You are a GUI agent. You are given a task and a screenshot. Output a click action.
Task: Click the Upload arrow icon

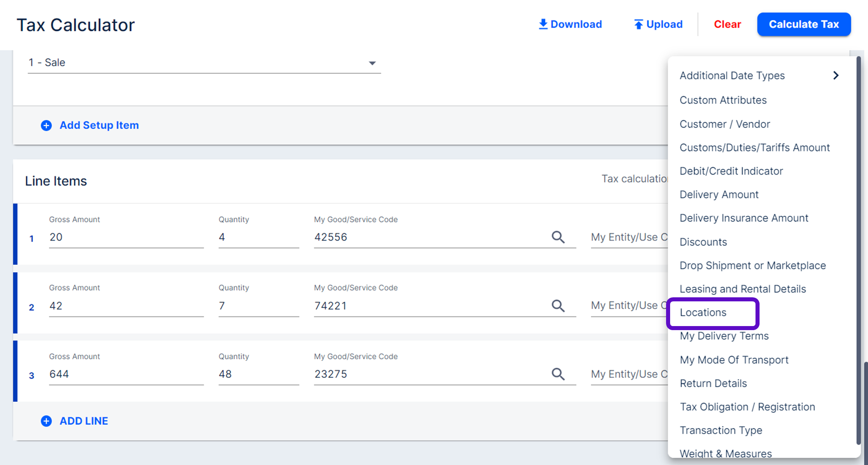click(638, 24)
